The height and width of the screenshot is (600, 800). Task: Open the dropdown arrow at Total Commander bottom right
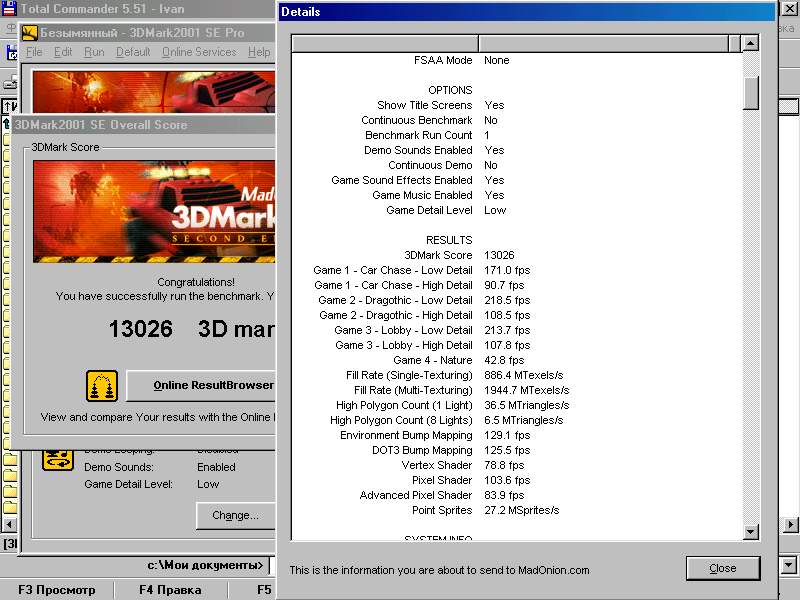pyautogui.click(x=789, y=565)
